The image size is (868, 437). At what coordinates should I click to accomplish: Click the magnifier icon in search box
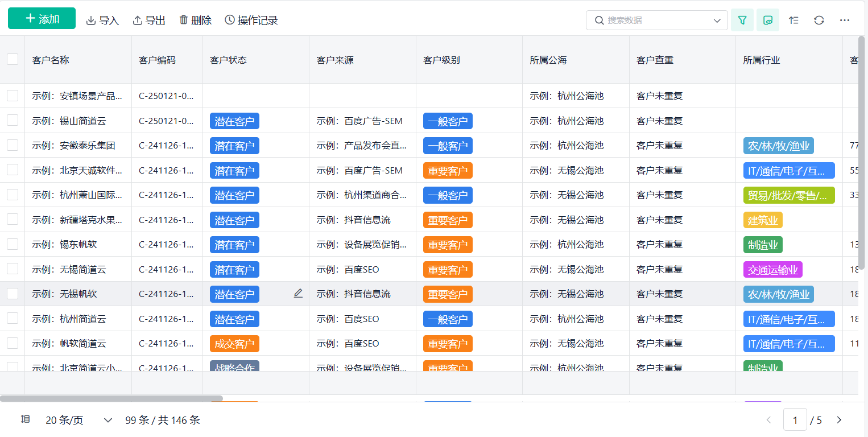(599, 20)
